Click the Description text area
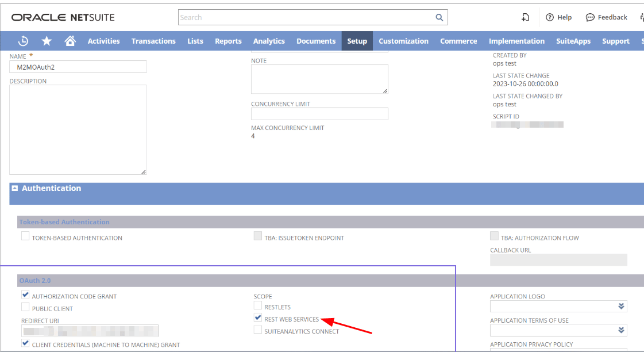Image resolution: width=644 pixels, height=352 pixels. click(78, 129)
